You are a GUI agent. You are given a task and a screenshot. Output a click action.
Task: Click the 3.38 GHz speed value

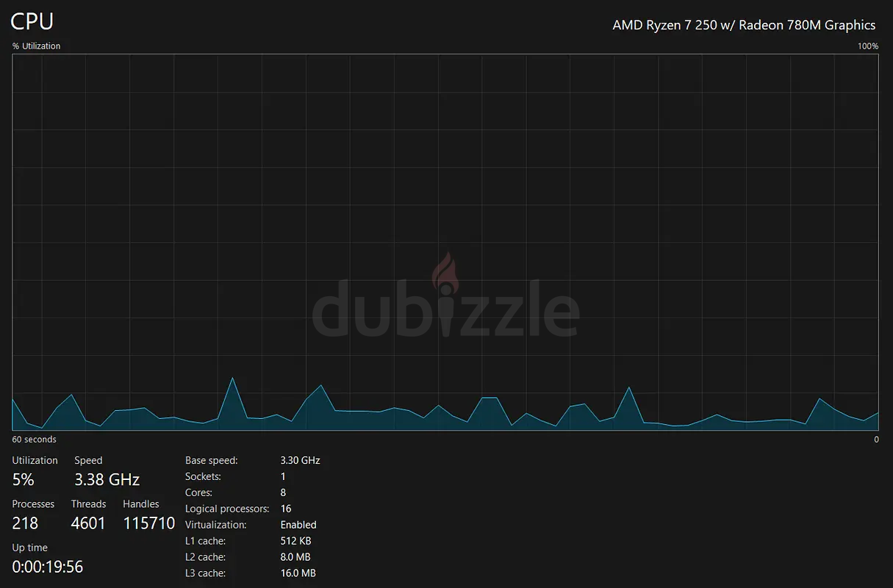(107, 479)
